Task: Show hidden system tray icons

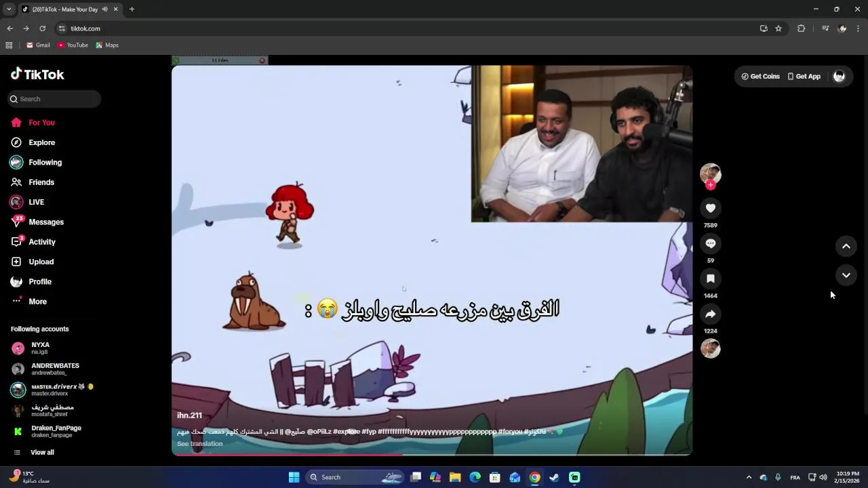Action: click(x=749, y=477)
